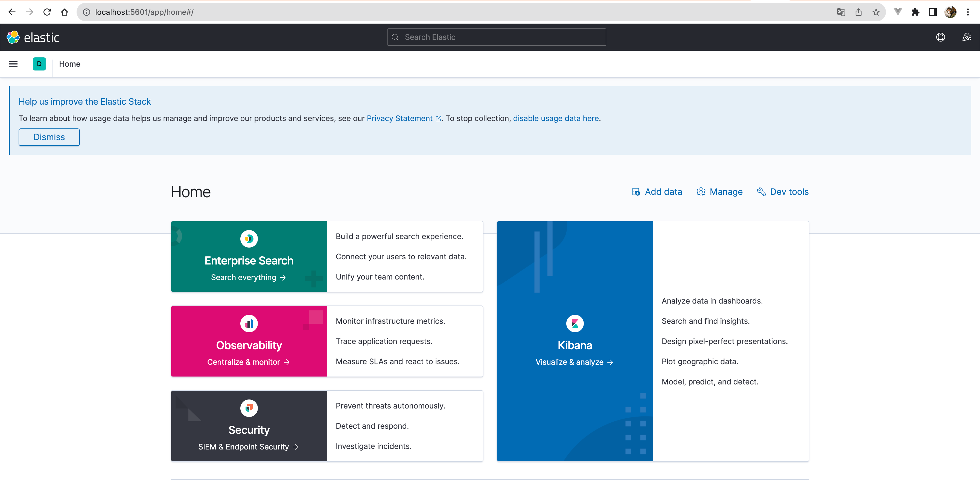Open Enterprise Search card title
Screen dimensions: 980x482
point(249,261)
